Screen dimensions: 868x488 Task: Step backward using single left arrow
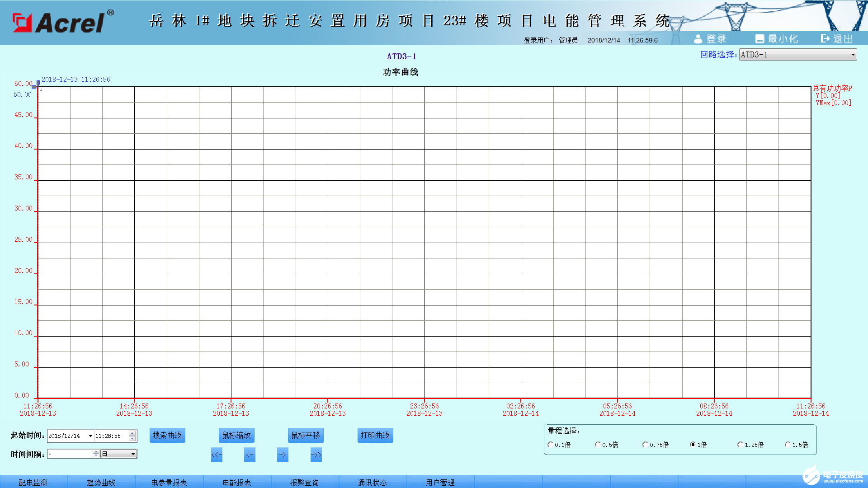tap(250, 455)
